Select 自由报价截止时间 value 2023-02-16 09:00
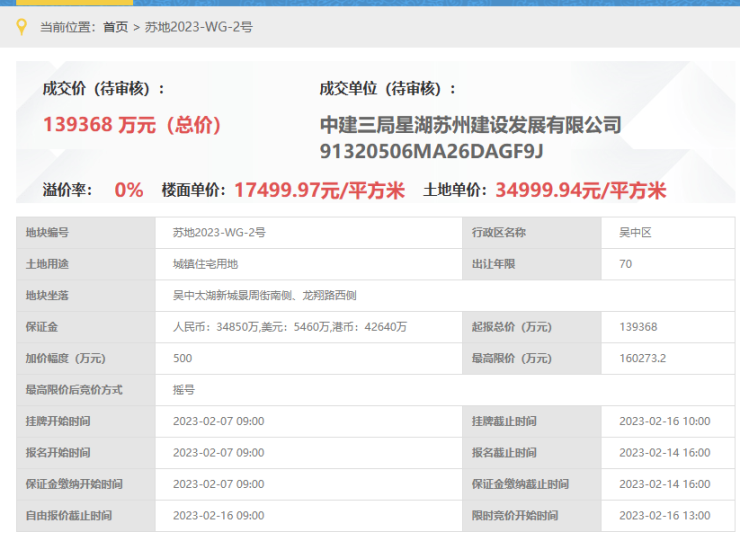 pos(219,516)
